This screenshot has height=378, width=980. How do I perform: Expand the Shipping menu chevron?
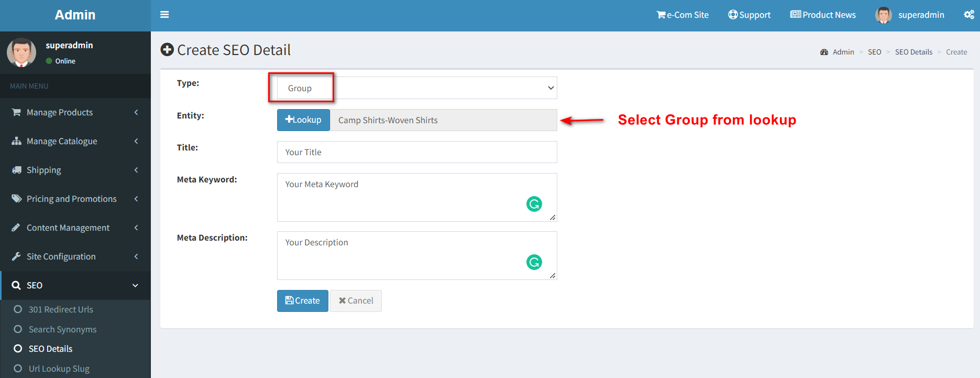[136, 170]
